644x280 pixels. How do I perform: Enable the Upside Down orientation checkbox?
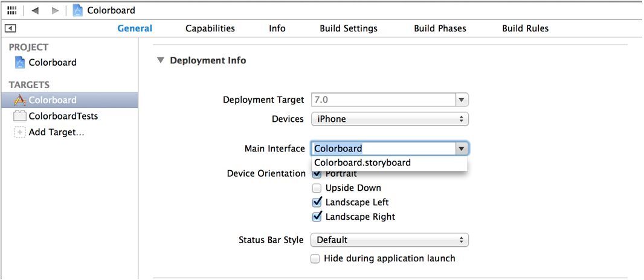click(x=316, y=188)
